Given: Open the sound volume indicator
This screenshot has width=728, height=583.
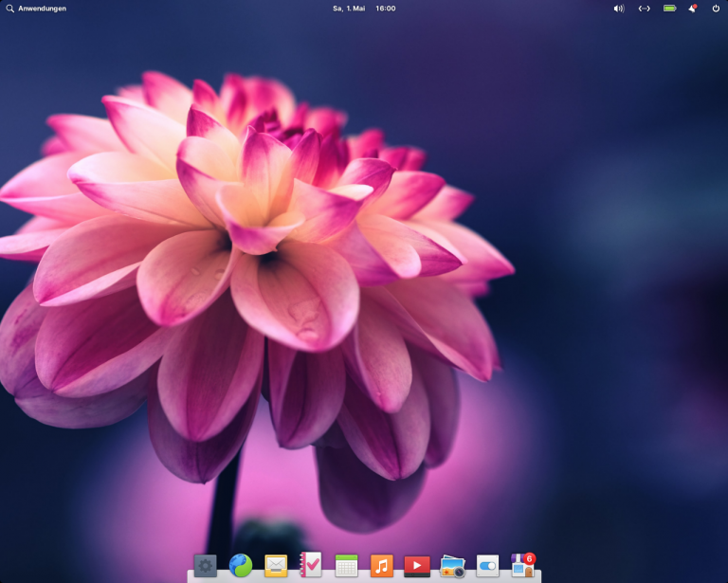Looking at the screenshot, I should point(619,9).
